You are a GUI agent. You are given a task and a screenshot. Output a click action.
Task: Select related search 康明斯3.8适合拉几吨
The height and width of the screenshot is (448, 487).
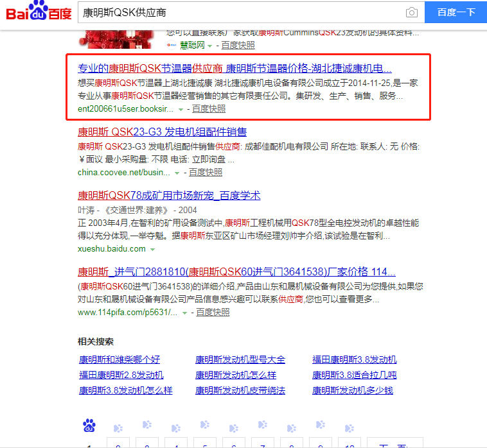(x=355, y=375)
